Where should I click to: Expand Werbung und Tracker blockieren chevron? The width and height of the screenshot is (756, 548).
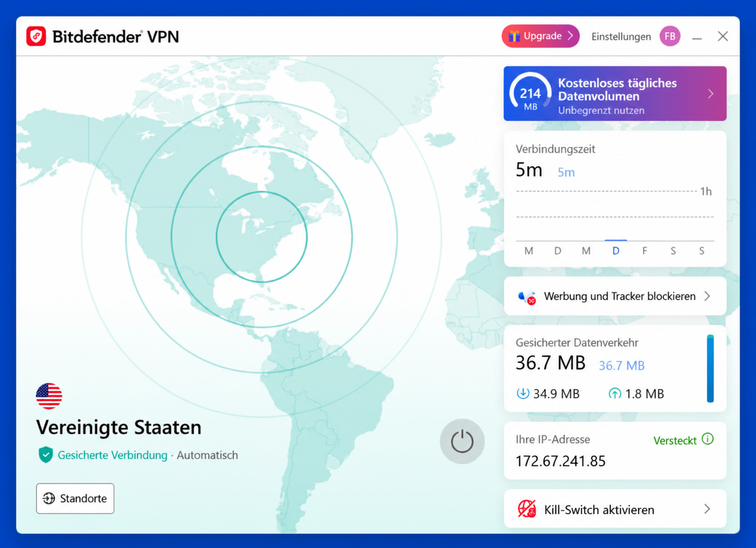(x=707, y=296)
